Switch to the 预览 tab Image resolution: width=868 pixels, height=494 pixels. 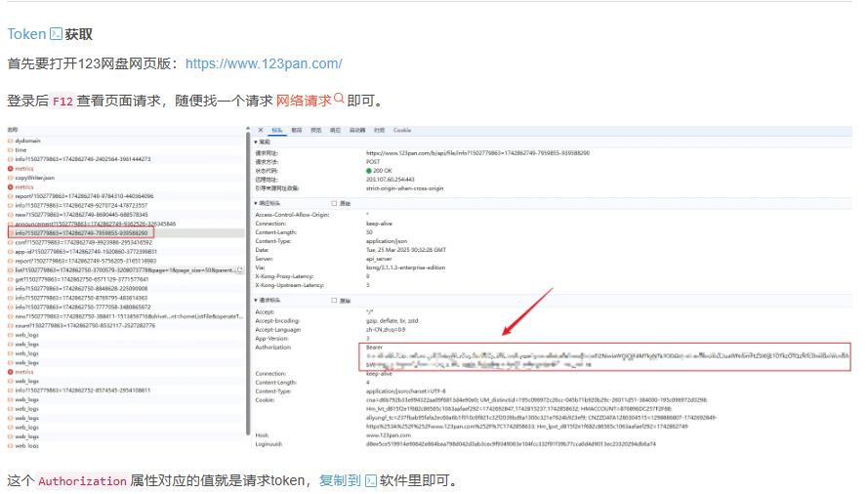point(316,130)
